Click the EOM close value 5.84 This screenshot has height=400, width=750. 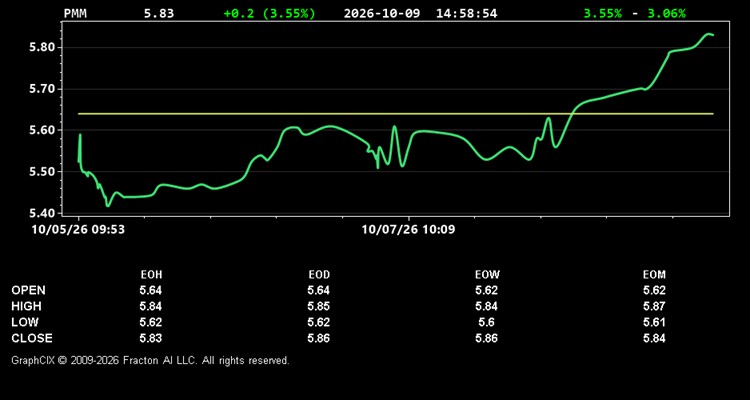(654, 338)
